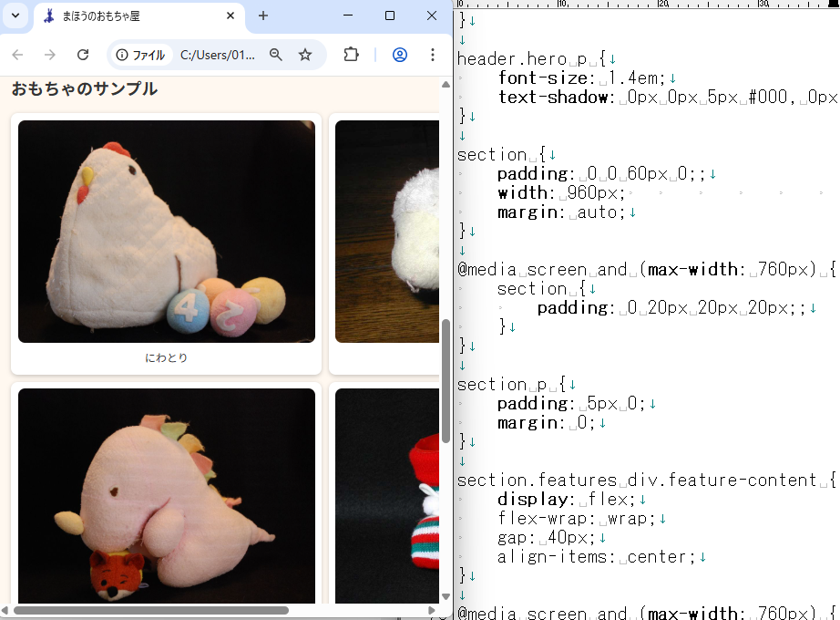This screenshot has height=620, width=840.
Task: Close the まほうのおもちゃ屋 tab
Action: (230, 16)
